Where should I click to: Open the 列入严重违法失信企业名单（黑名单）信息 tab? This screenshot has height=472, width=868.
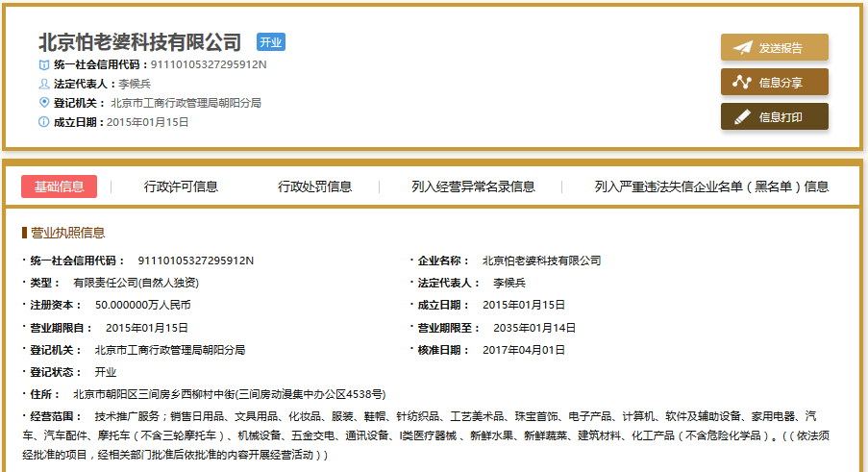(x=711, y=186)
